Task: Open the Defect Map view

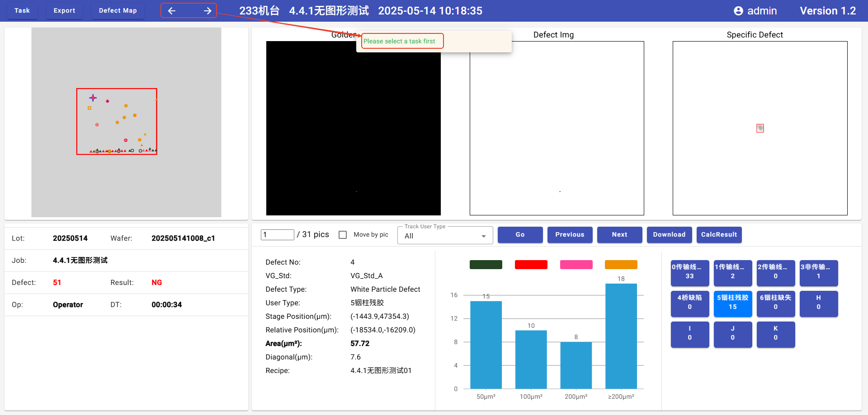Action: click(x=118, y=10)
